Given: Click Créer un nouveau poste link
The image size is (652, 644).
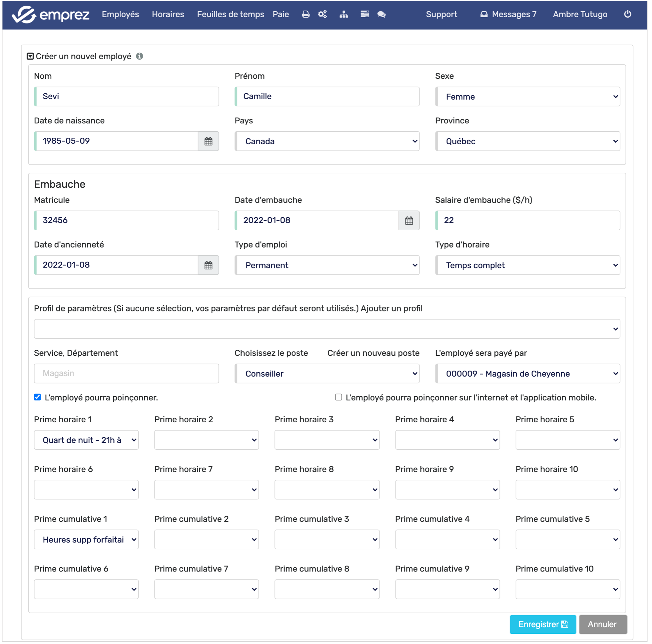Looking at the screenshot, I should tap(373, 353).
